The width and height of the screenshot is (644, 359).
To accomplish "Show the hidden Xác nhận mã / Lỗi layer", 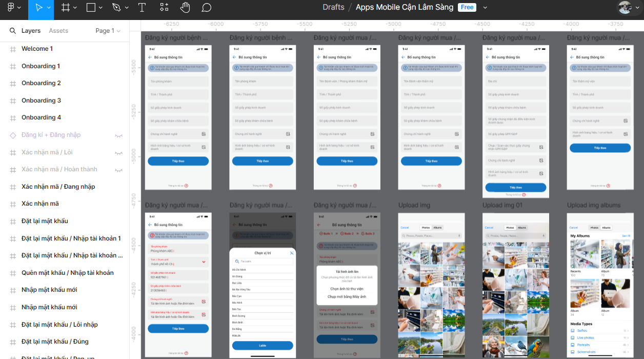I will pyautogui.click(x=118, y=153).
